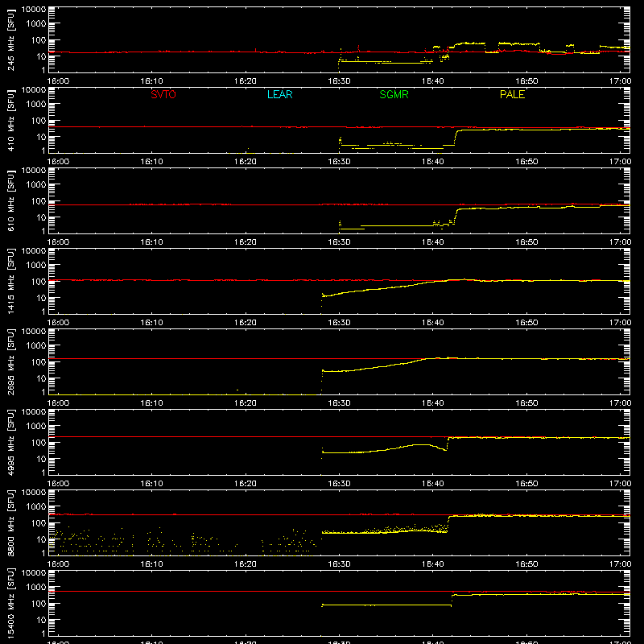Click the yellow PALE station label
The image size is (644, 644).
coord(512,94)
